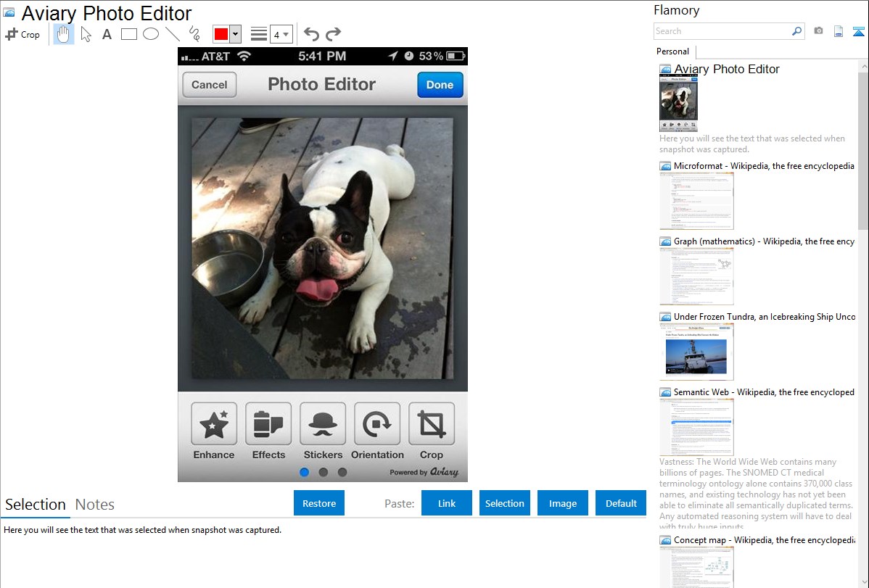
Task: Click the camera capture icon
Action: (x=818, y=31)
